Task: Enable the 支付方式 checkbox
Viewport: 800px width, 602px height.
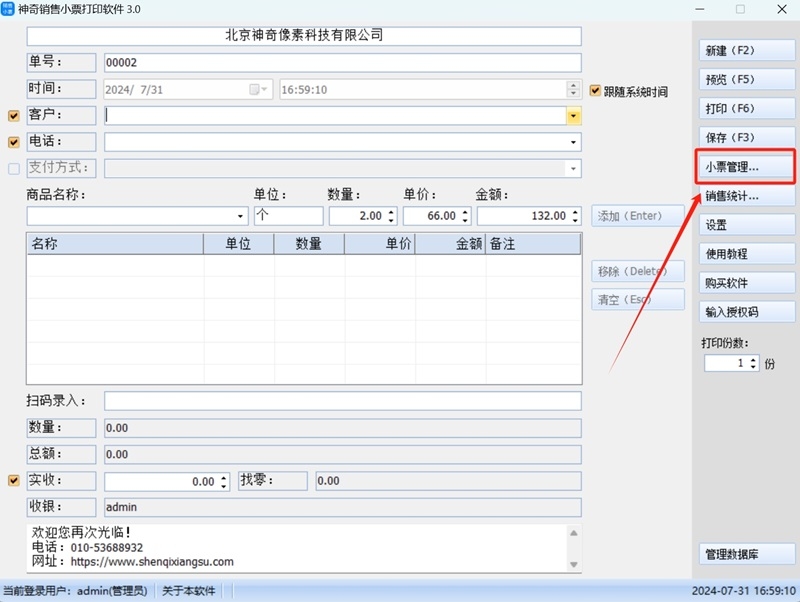Action: (14, 169)
